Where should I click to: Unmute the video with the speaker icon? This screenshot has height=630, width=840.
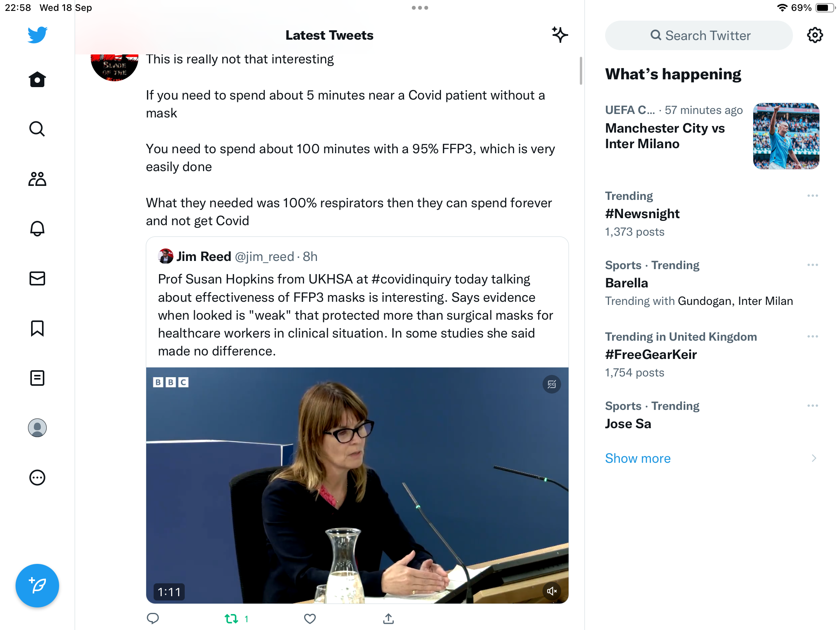(x=551, y=591)
